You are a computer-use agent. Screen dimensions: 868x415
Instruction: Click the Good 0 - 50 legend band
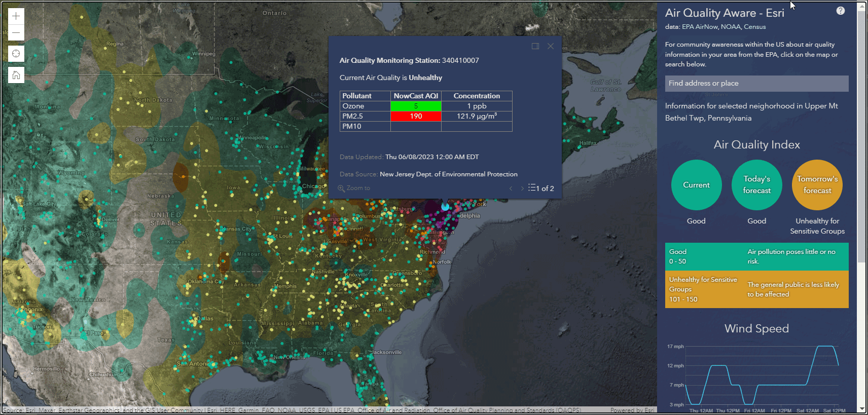pyautogui.click(x=756, y=256)
